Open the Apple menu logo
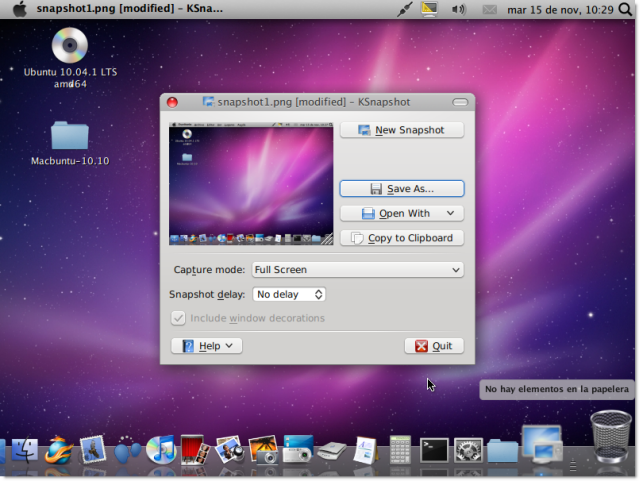Image resolution: width=640 pixels, height=481 pixels. click(20, 9)
